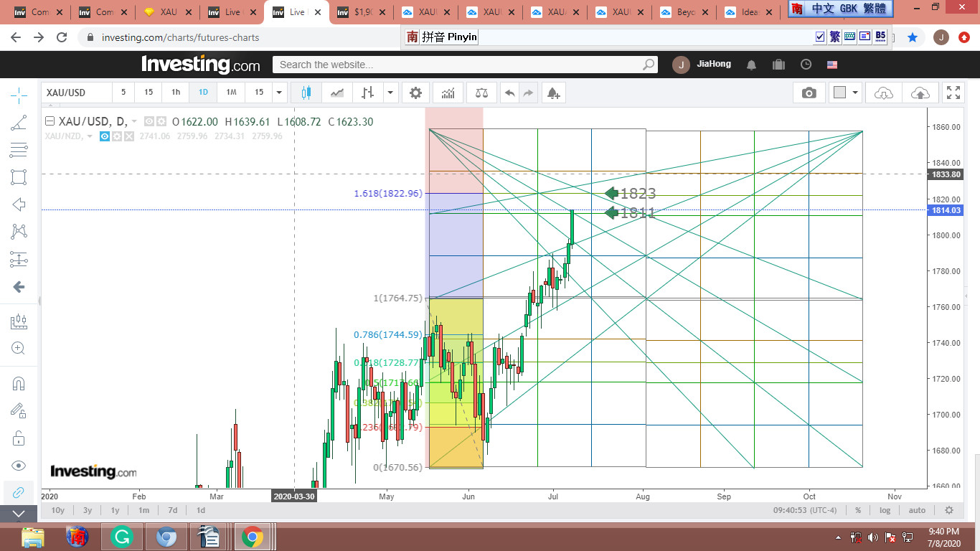The image size is (980, 551).
Task: Set date range to 1y
Action: [x=115, y=510]
